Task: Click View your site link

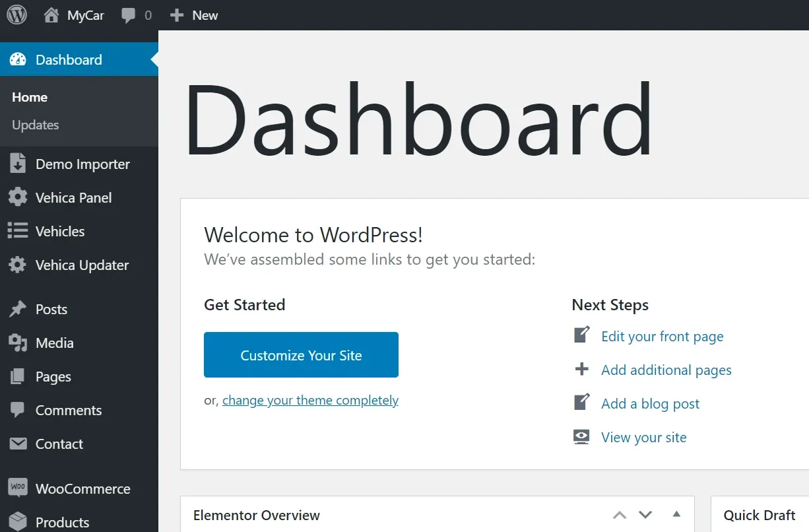Action: (644, 438)
